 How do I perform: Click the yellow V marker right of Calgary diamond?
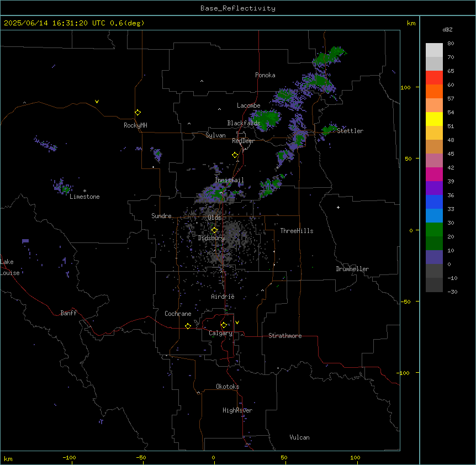pyautogui.click(x=237, y=323)
